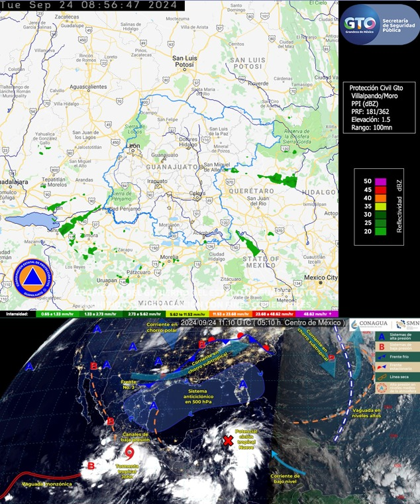Click the Morelia city label
Screen dimensions: 420x504
[169, 257]
